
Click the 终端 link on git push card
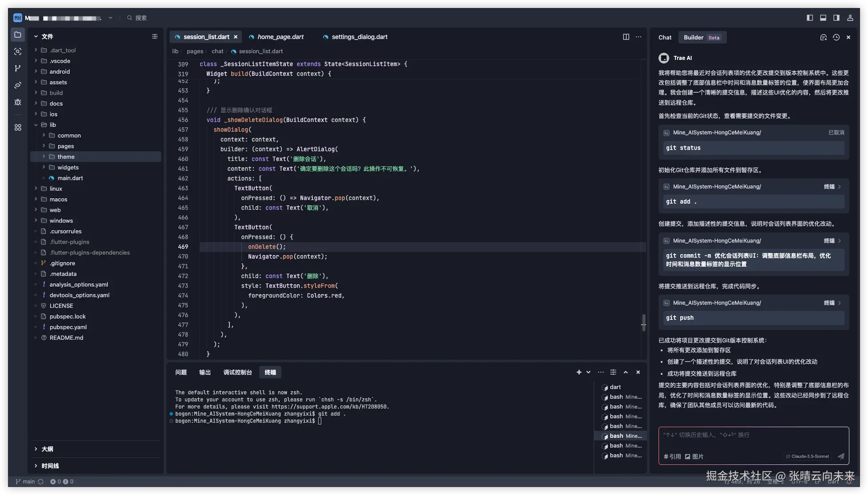(829, 302)
